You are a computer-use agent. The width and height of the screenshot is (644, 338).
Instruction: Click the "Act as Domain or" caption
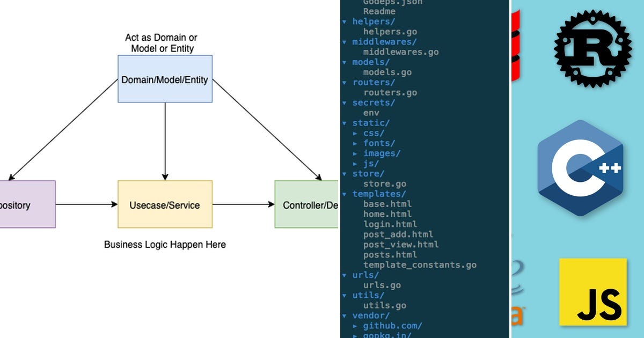(161, 38)
